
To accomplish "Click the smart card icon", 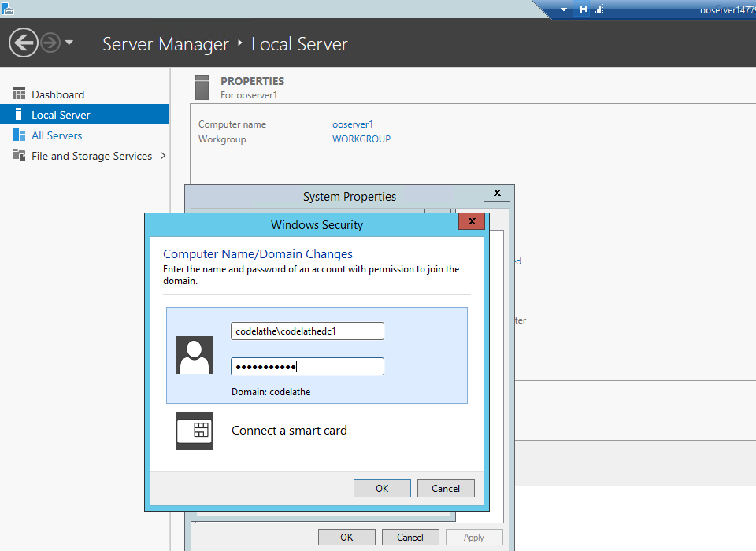I will click(195, 431).
